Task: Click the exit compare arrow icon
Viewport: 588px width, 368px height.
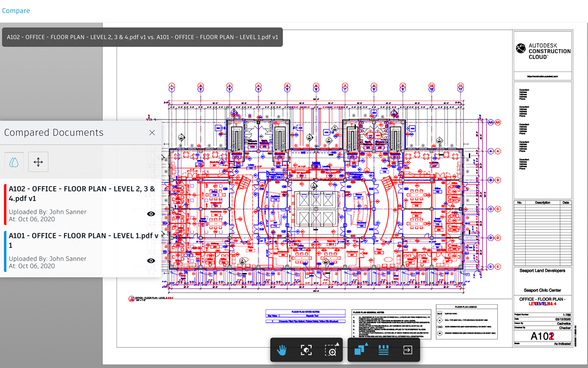Action: [408, 350]
